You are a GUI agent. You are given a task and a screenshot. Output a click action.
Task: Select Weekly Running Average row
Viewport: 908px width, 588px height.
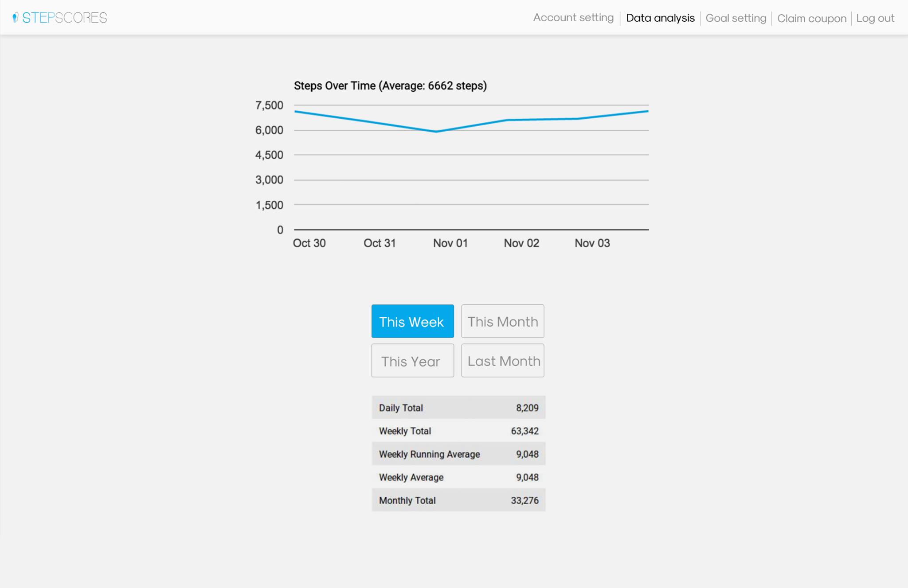point(458,454)
